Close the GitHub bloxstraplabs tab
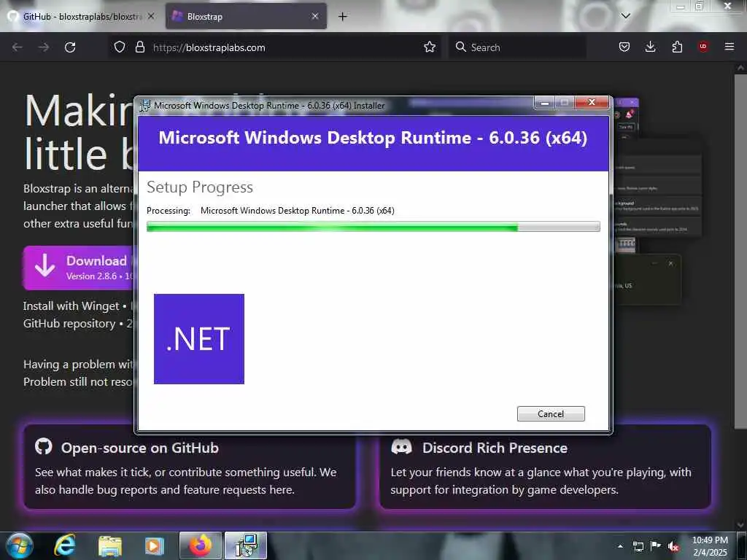The height and width of the screenshot is (560, 747). tap(151, 16)
